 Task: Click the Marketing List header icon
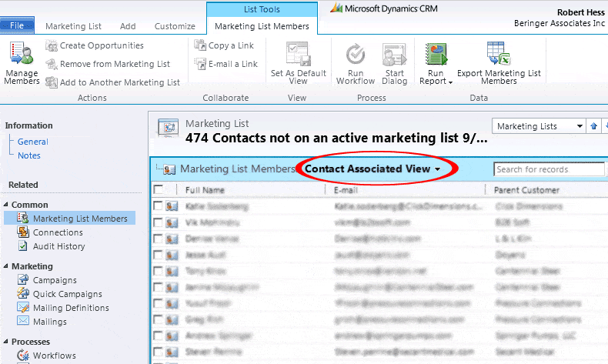coord(169,128)
